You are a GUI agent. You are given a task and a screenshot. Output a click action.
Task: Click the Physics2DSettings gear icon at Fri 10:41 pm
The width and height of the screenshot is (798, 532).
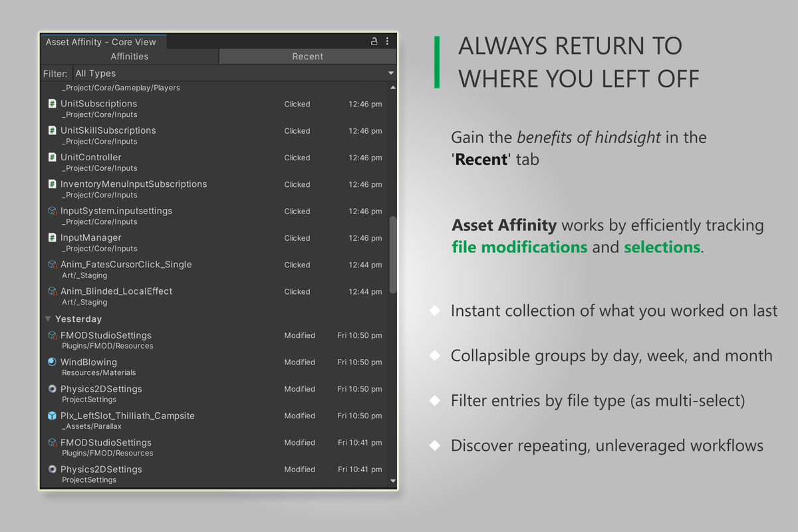(x=52, y=469)
